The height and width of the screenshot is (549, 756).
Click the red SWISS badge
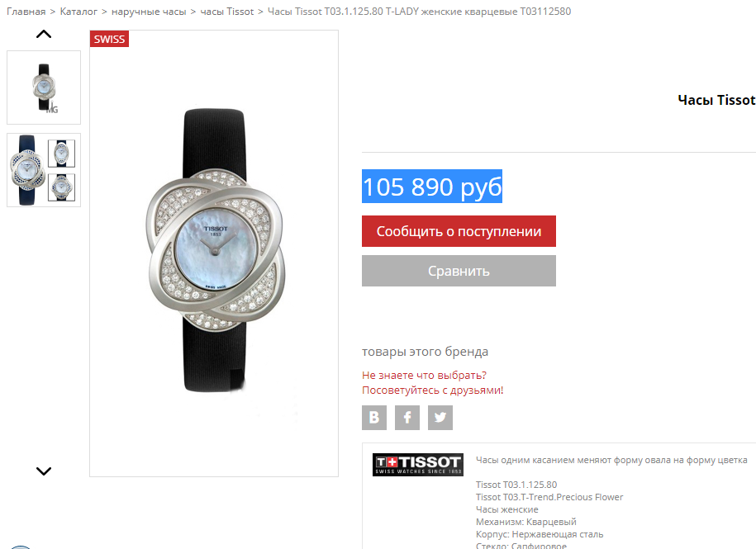109,39
